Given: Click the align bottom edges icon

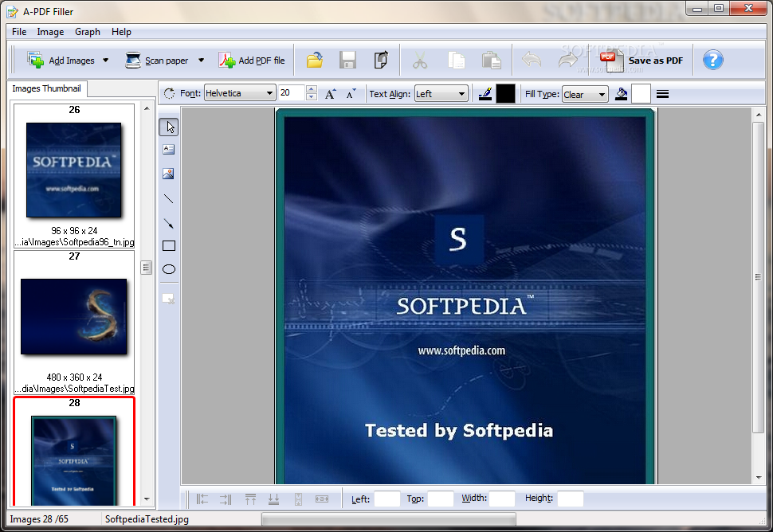Looking at the screenshot, I should tap(273, 499).
